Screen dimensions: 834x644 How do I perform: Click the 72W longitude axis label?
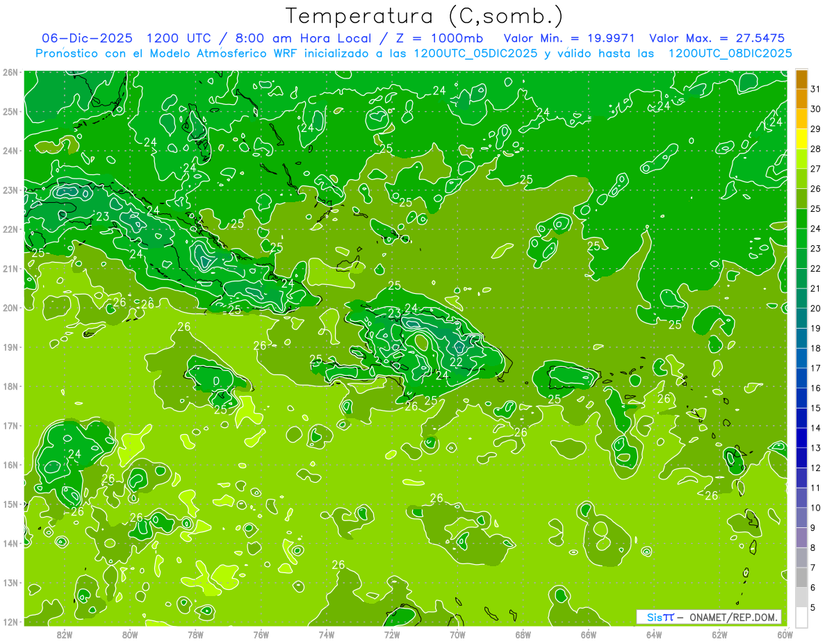pyautogui.click(x=392, y=635)
